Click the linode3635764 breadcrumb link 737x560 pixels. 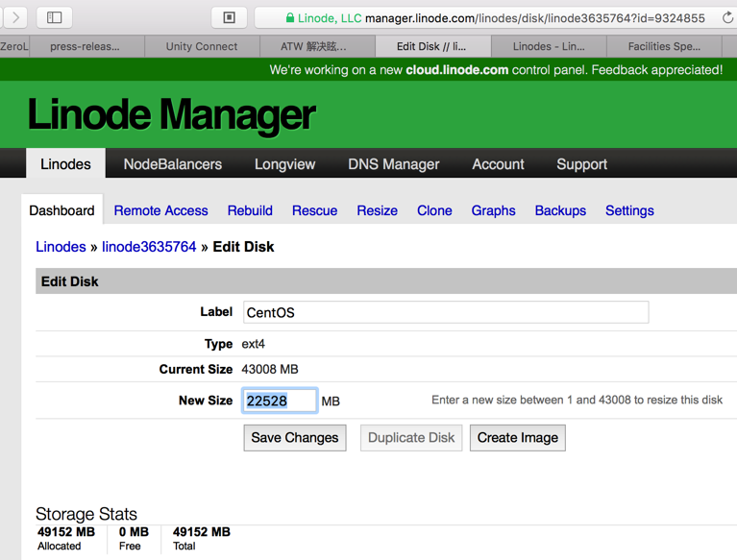[149, 247]
